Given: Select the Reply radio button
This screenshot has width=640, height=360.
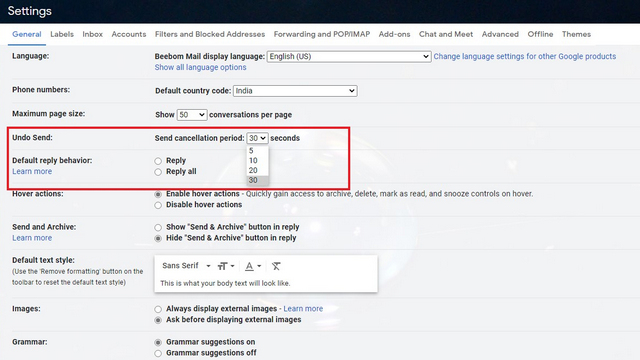Looking at the screenshot, I should (158, 161).
